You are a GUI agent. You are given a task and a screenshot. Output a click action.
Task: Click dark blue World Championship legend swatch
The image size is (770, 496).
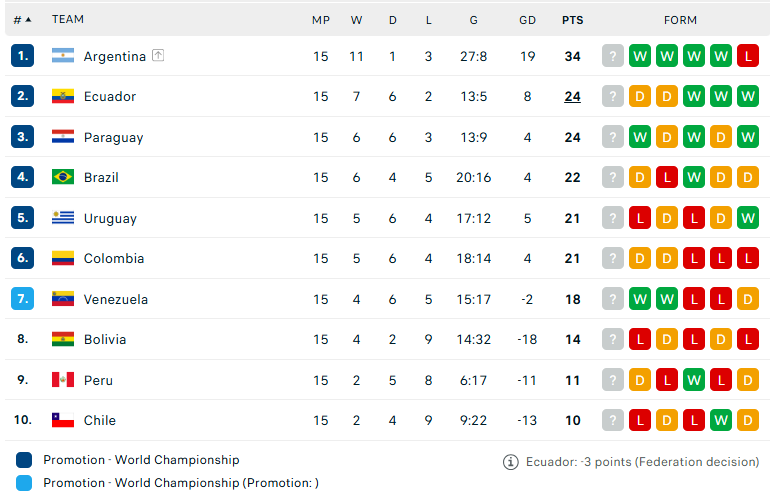[x=24, y=460]
